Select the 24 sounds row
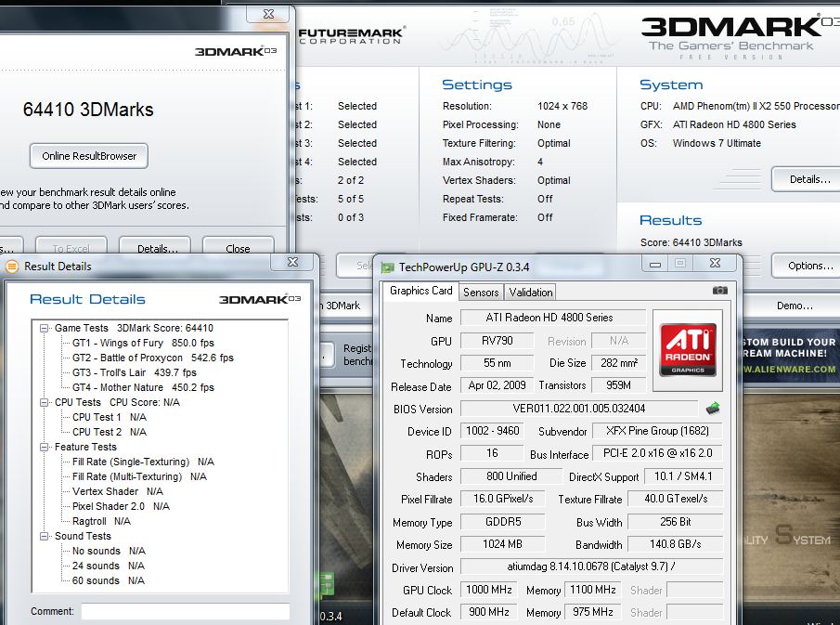840x625 pixels. coord(109,566)
